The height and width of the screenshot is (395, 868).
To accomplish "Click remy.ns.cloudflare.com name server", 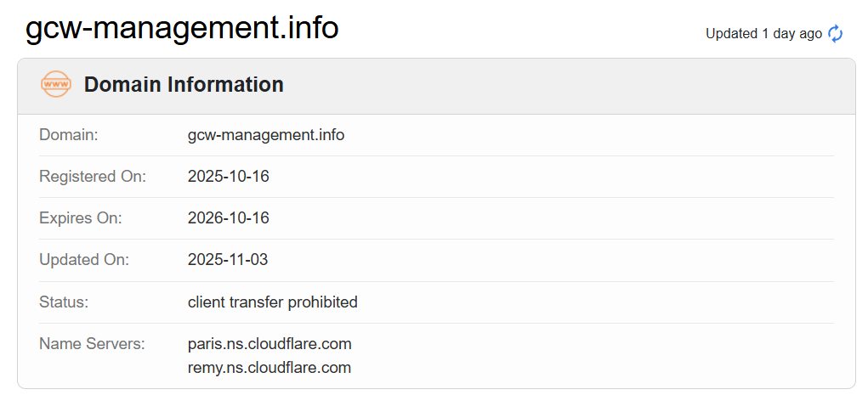I will tap(269, 368).
